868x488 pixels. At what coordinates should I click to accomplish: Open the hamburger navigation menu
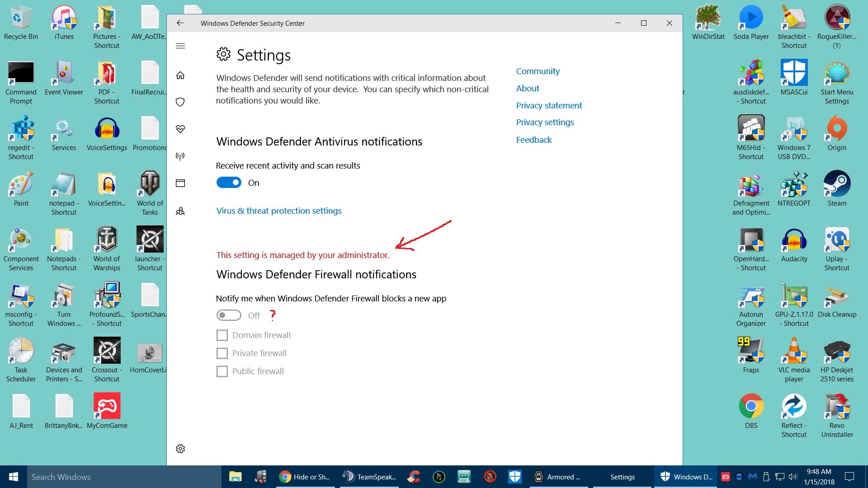click(180, 46)
